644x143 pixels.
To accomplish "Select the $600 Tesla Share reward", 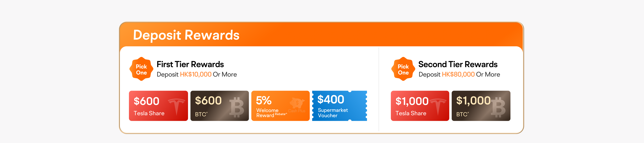I will pos(158,106).
